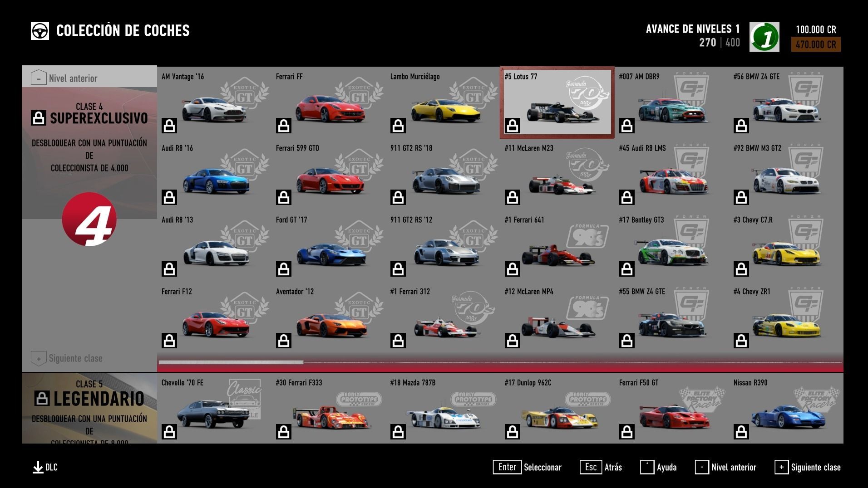Screen dimensions: 868x488
Task: Click the red Clase 4 number badge
Action: coord(89,220)
